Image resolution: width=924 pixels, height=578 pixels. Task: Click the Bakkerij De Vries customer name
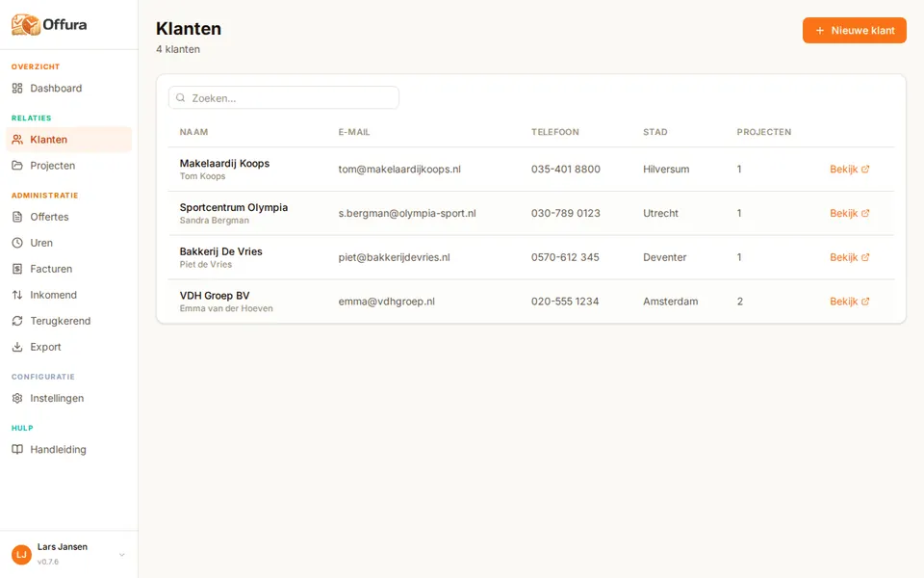[221, 251]
